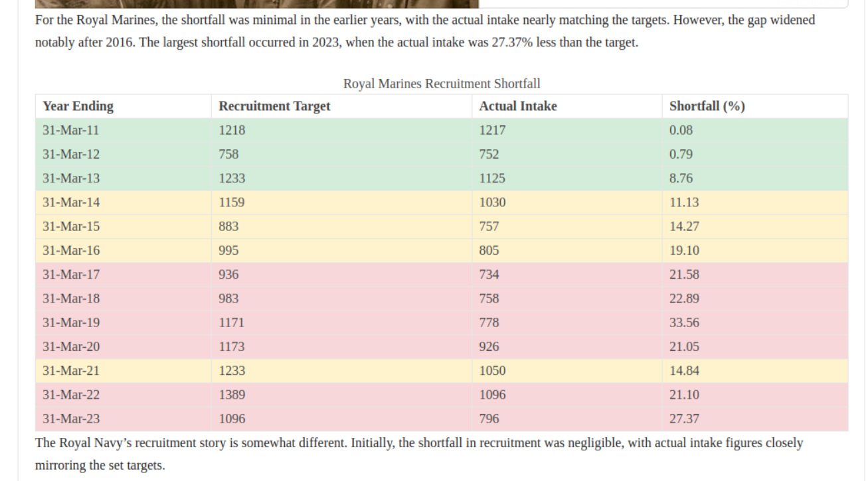
Task: Click actual intake 752
Action: tap(567, 155)
